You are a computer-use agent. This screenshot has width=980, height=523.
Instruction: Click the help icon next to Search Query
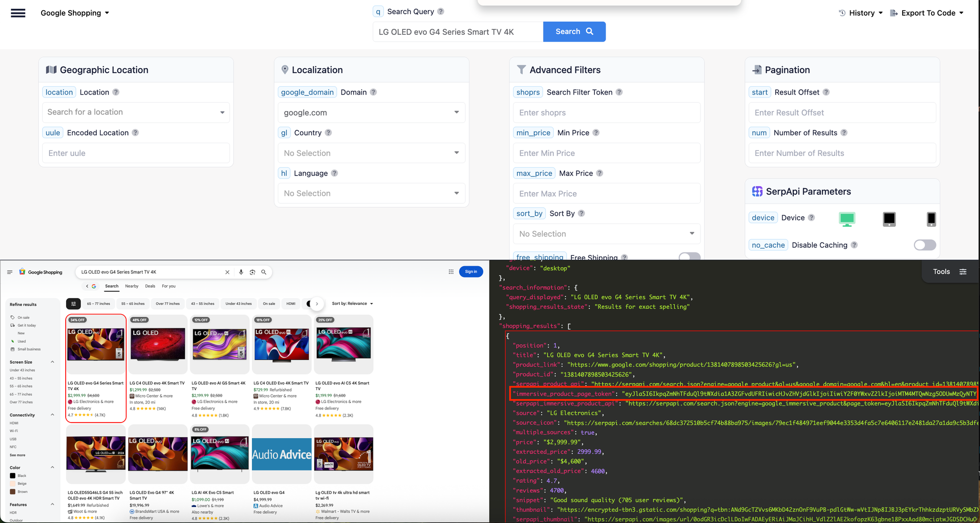click(x=441, y=11)
